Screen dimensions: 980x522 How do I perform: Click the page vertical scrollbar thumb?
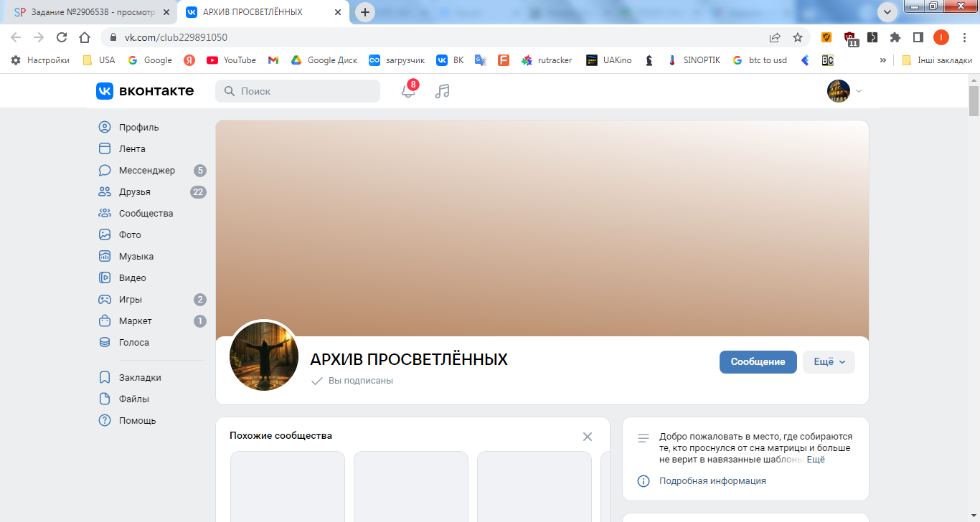point(974,101)
